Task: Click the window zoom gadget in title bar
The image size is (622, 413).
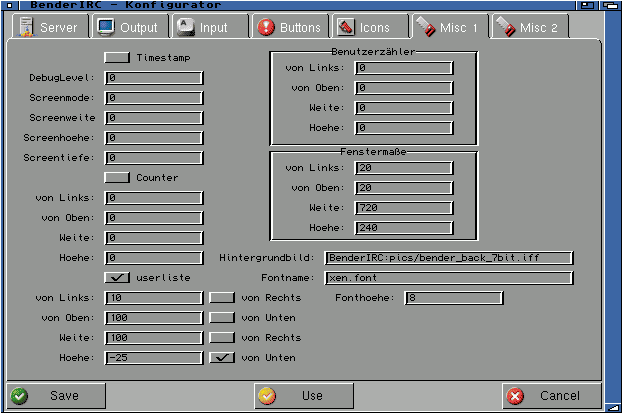Action: pos(587,5)
